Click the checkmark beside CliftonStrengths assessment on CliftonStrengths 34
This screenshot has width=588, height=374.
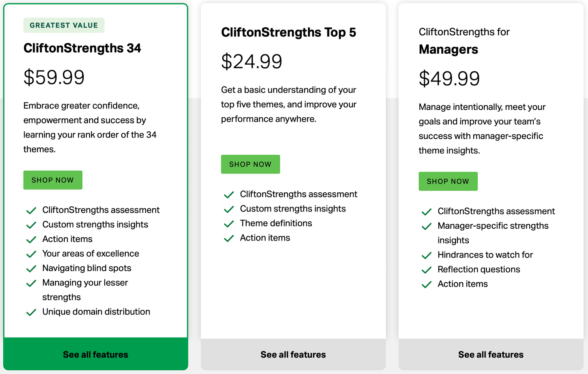pos(31,210)
